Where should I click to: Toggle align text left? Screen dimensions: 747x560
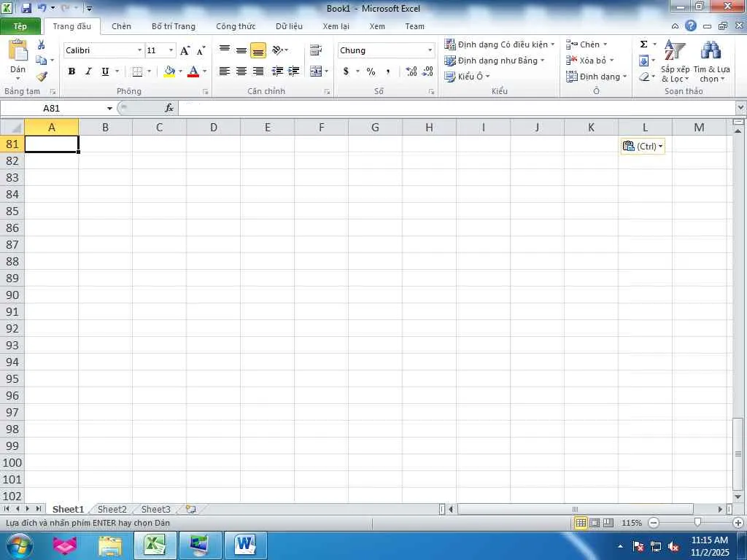(x=225, y=71)
